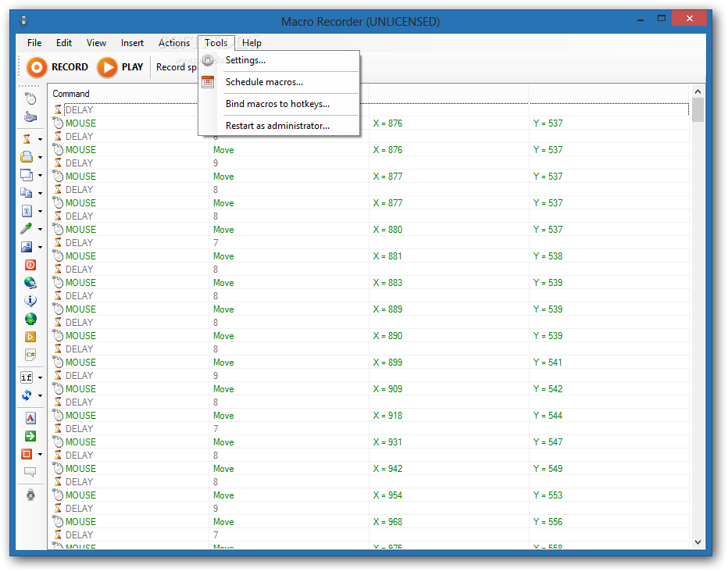Open the text T icon dropdown arrow
Viewport: 728px width, 572px height.
point(40,211)
